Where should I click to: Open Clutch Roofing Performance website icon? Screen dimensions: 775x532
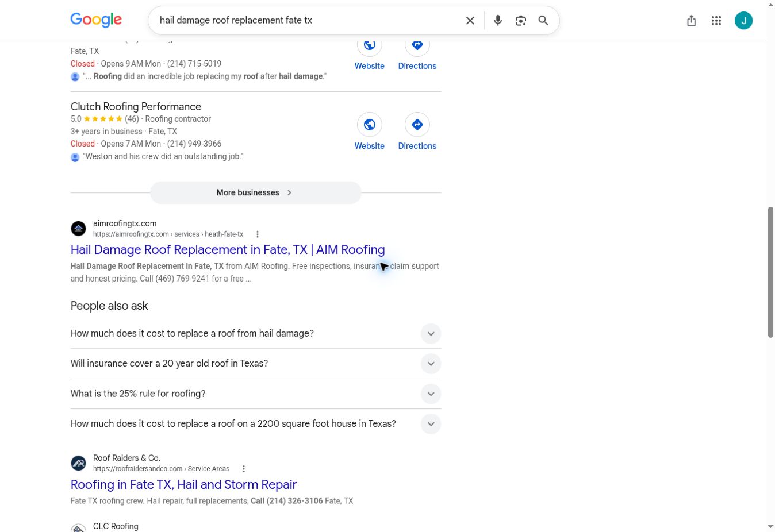coord(370,125)
